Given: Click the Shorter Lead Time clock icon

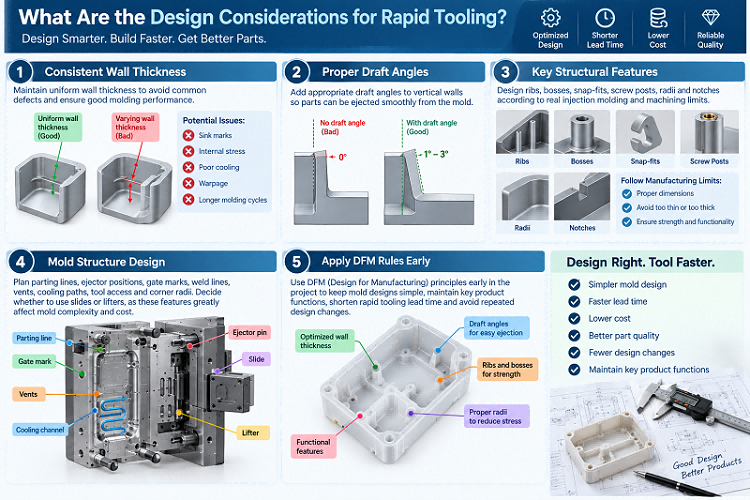Looking at the screenshot, I should [605, 18].
